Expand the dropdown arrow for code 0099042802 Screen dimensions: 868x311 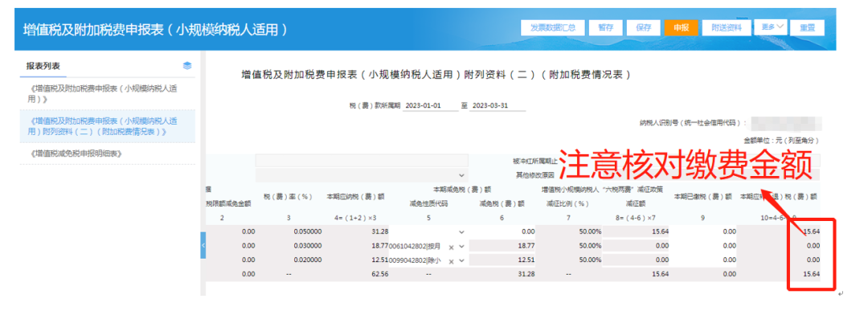click(x=461, y=261)
